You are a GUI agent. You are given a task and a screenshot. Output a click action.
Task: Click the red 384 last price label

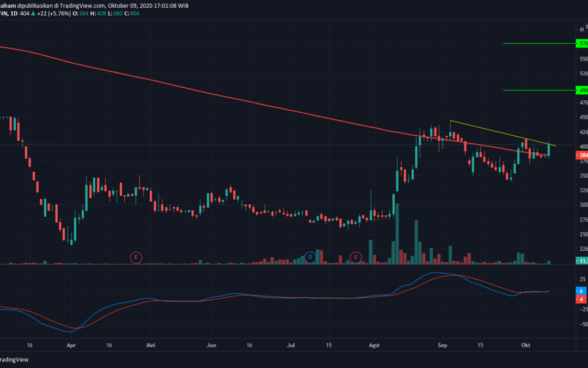(x=581, y=155)
